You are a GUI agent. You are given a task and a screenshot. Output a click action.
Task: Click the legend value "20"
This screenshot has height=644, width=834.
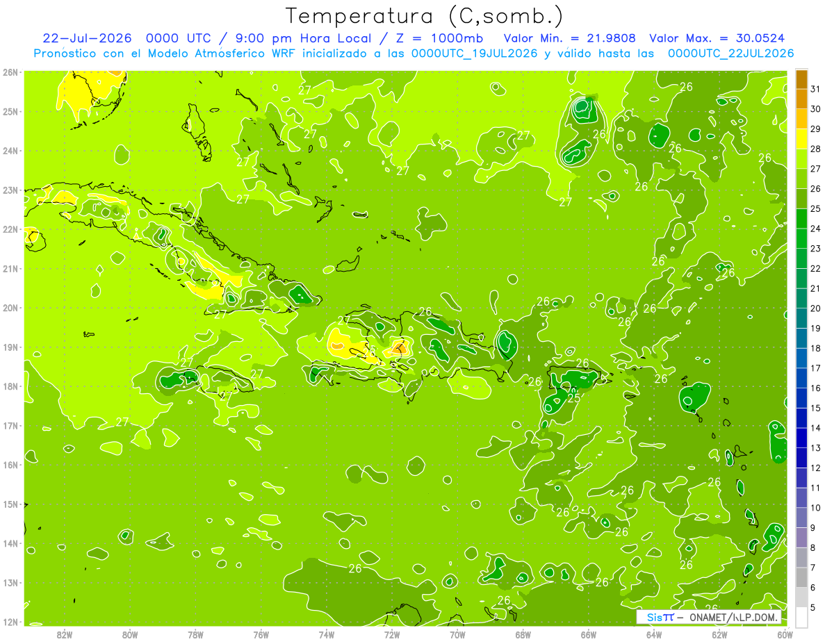[815, 308]
